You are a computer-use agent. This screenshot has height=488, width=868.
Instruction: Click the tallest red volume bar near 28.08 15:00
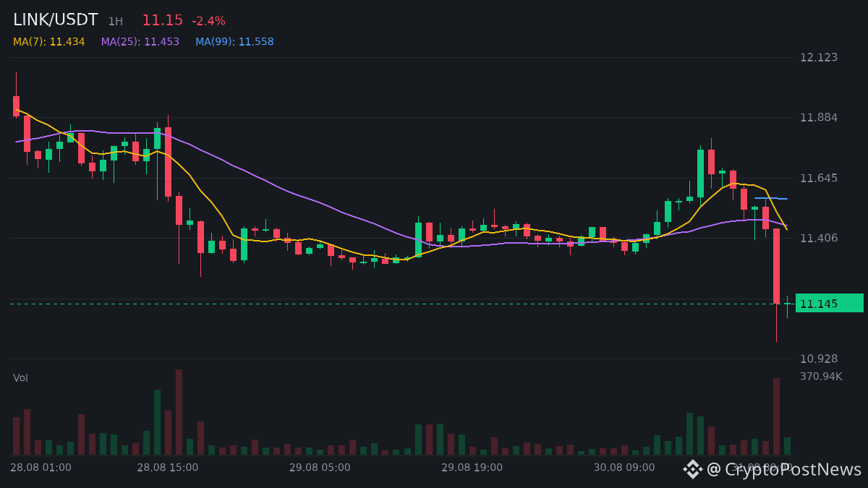pos(179,412)
